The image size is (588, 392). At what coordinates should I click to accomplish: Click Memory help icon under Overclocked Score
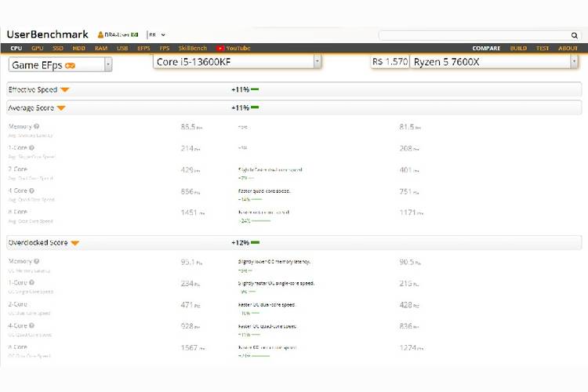(x=36, y=261)
